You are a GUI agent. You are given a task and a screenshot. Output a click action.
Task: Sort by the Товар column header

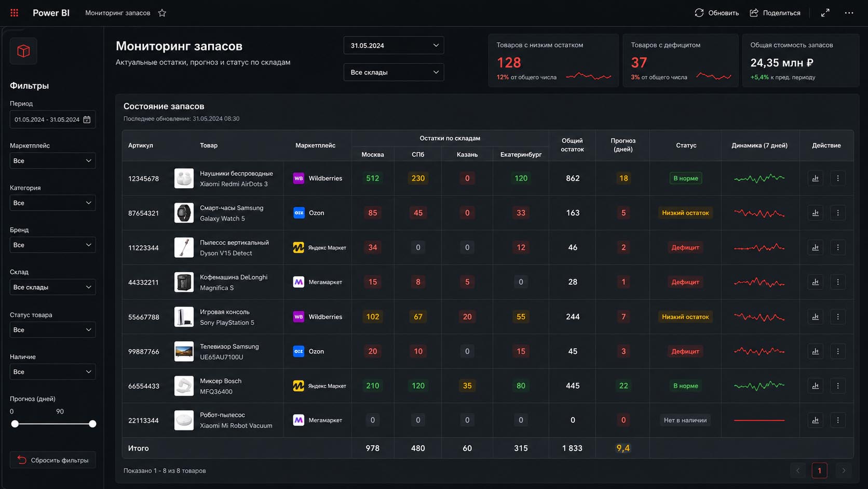tap(209, 146)
